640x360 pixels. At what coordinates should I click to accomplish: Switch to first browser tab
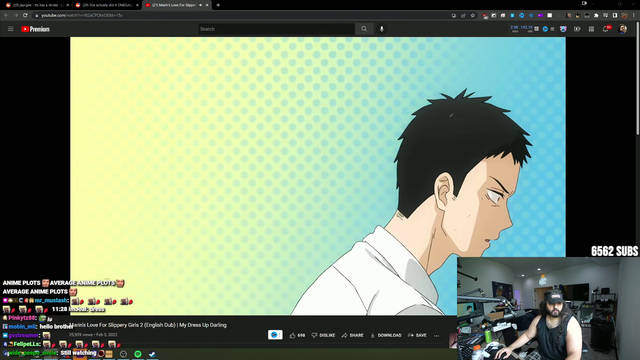tap(37, 5)
